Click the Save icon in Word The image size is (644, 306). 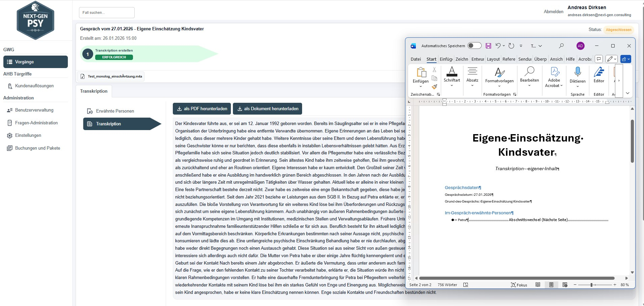[488, 46]
